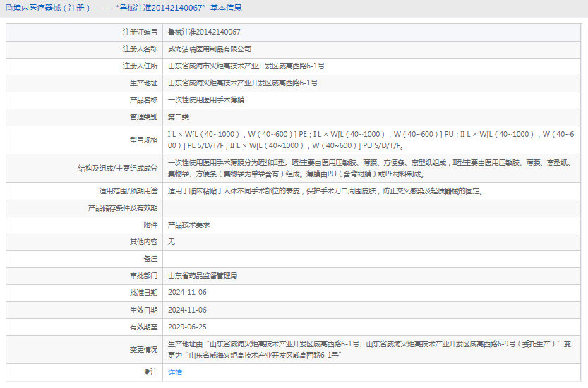The width and height of the screenshot is (588, 388).
Task: Click the 适用范围/预期用途 label
Action: point(128,191)
